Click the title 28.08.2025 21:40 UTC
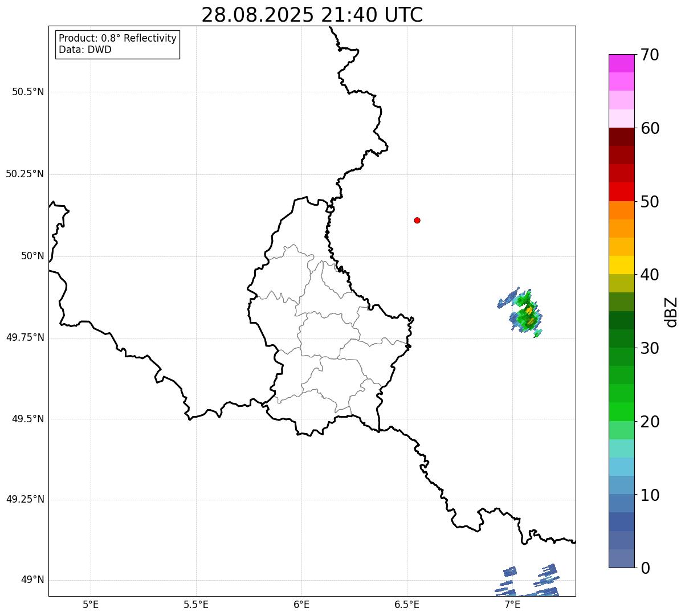This screenshot has height=616, width=685. click(312, 15)
